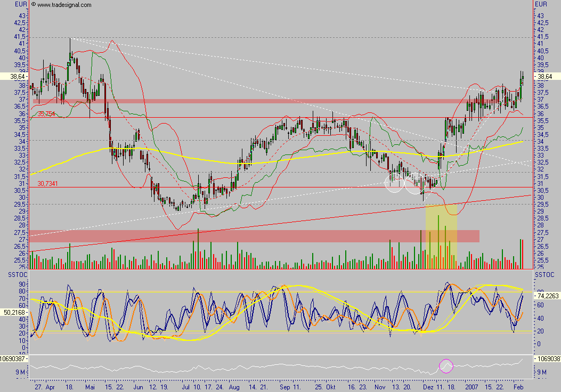Click the www.tradesignal.com watermark link
Image resolution: width=561 pixels, height=392 pixels.
coord(64,5)
